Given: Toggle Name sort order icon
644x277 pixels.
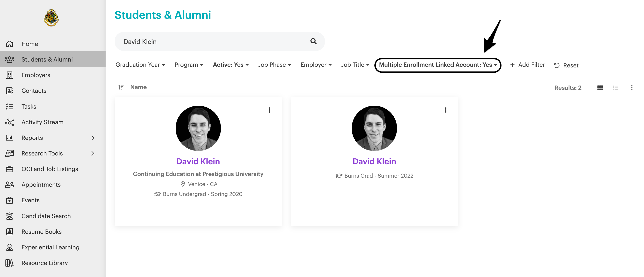Looking at the screenshot, I should [x=121, y=87].
